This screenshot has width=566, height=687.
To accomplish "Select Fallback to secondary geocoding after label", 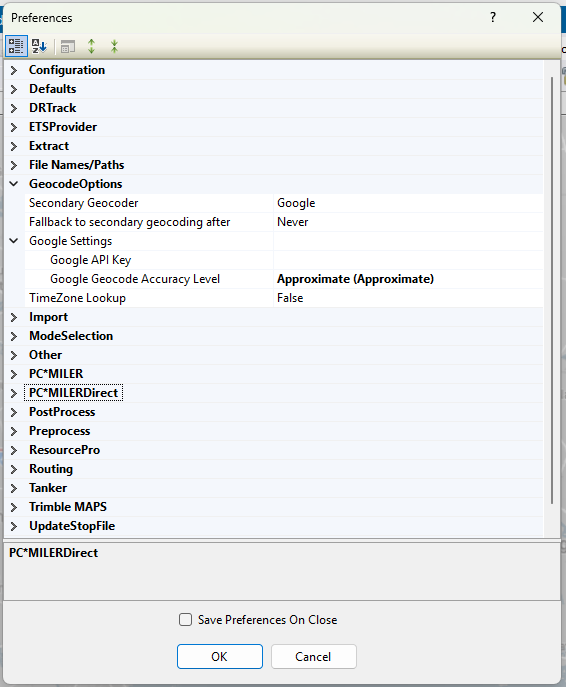I will pyautogui.click(x=130, y=222).
